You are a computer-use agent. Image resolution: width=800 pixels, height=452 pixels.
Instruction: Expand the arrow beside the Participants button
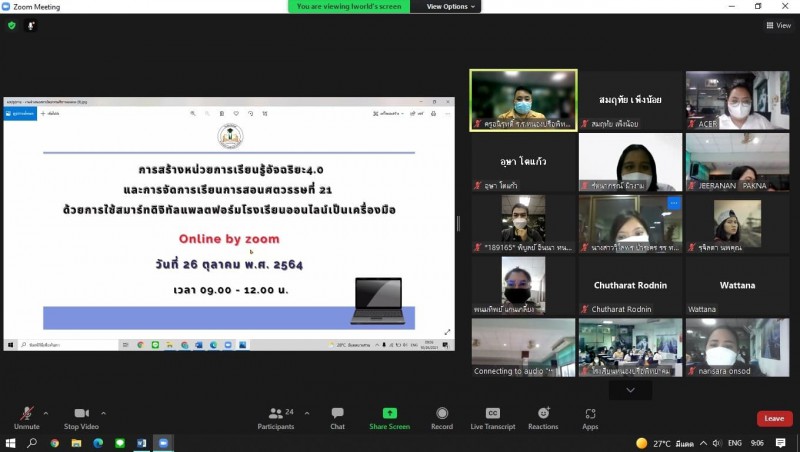[306, 412]
